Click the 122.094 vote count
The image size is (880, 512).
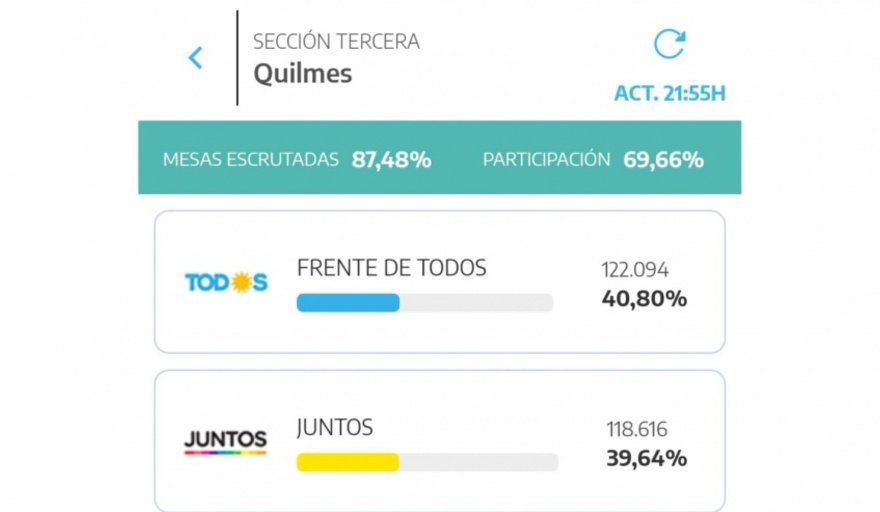[x=635, y=270]
